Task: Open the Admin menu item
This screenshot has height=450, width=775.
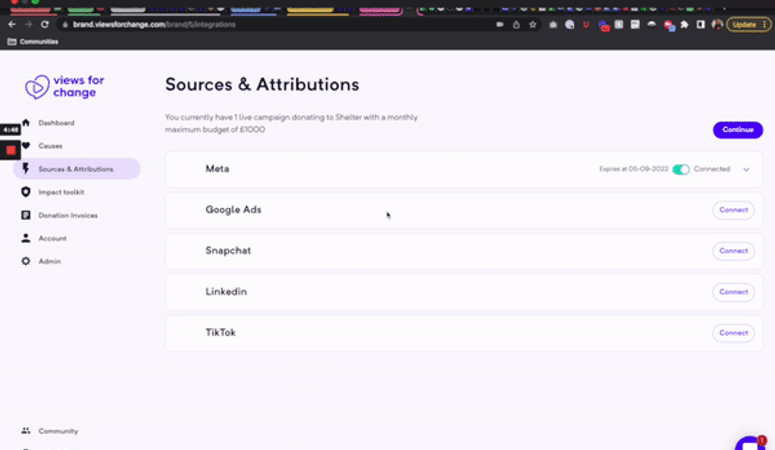Action: (49, 261)
